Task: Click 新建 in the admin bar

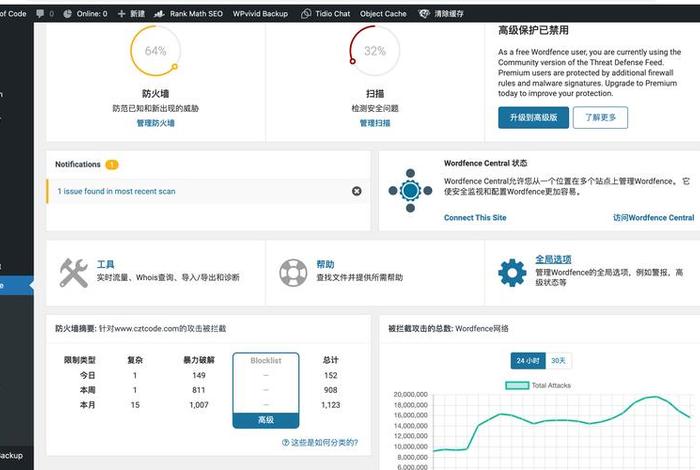Action: [138, 13]
